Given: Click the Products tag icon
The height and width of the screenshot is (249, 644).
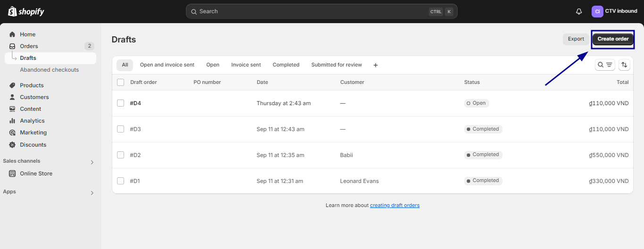Looking at the screenshot, I should [12, 85].
